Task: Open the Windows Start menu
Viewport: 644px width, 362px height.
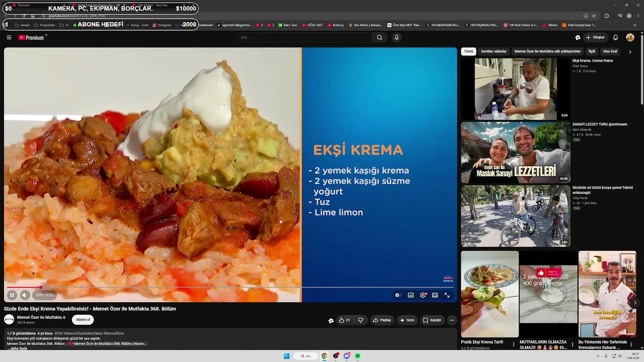Action: pos(286,356)
